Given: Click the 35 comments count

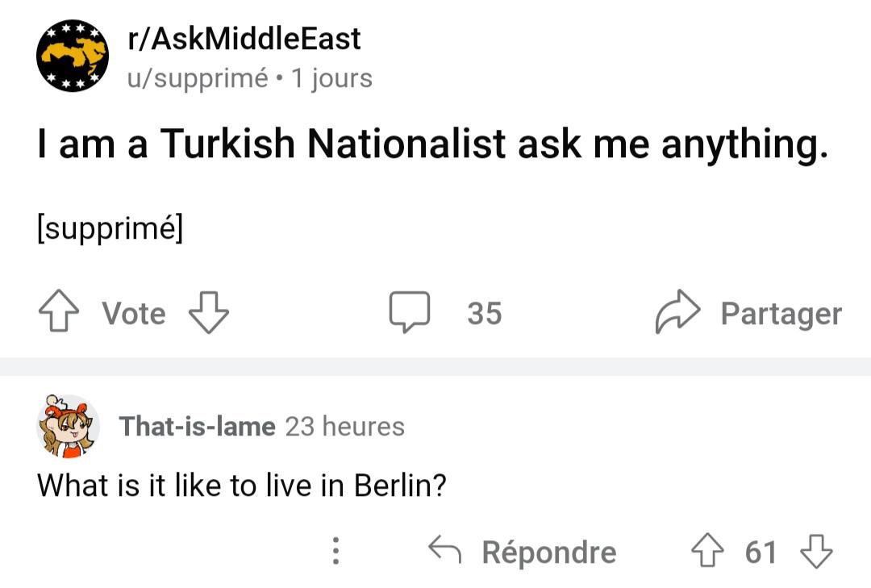Looking at the screenshot, I should 484,313.
